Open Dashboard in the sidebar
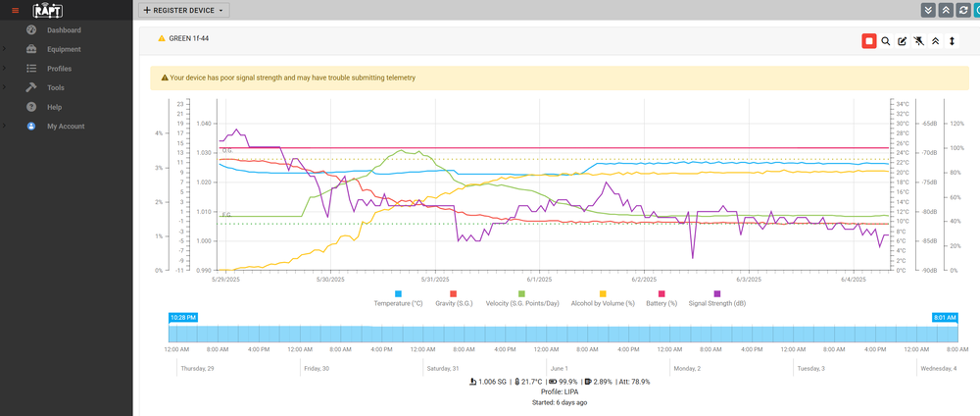 (x=64, y=30)
